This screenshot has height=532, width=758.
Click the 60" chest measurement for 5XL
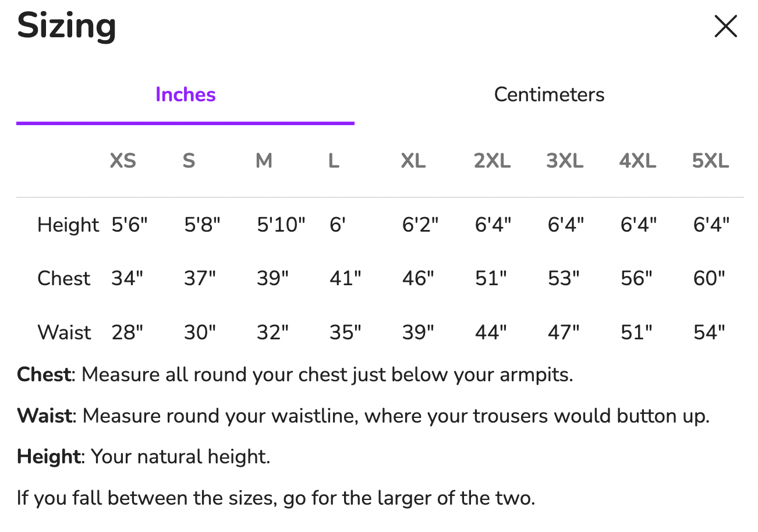tap(709, 278)
